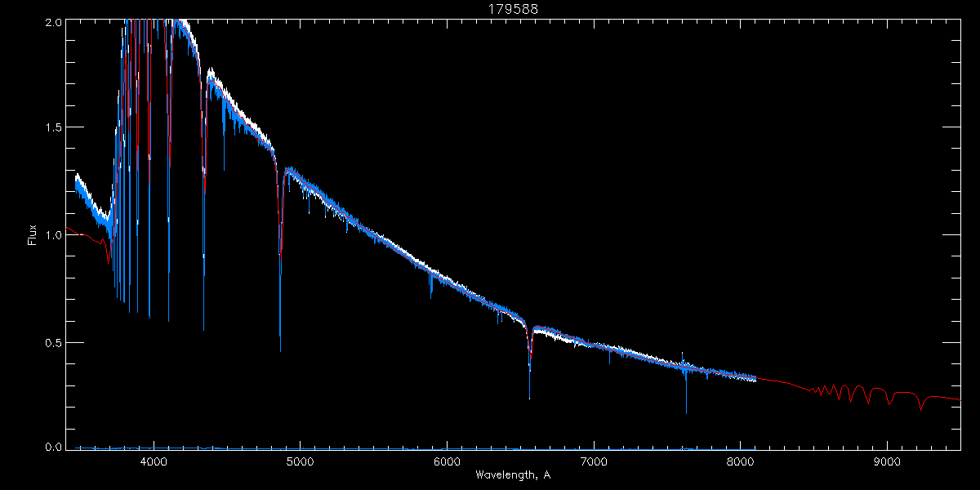Screen dimensions: 980x490
Task: Click the plot title 179588
Action: [513, 10]
